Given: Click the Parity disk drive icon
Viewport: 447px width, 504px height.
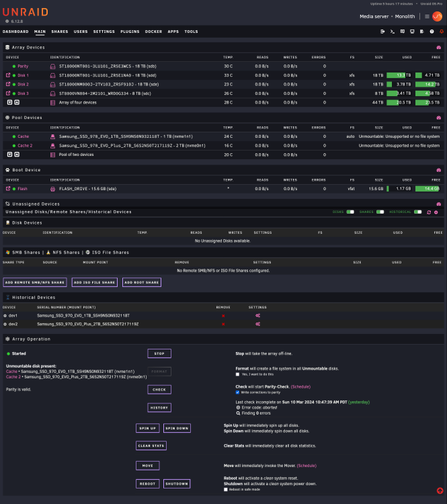Looking at the screenshot, I should click(x=52, y=67).
